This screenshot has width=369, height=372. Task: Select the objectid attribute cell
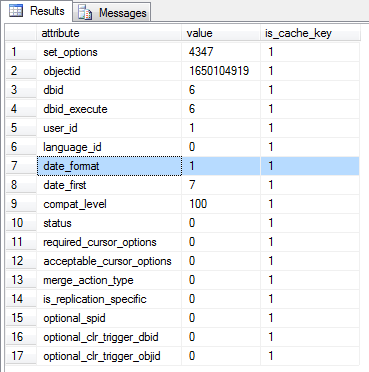click(x=109, y=71)
